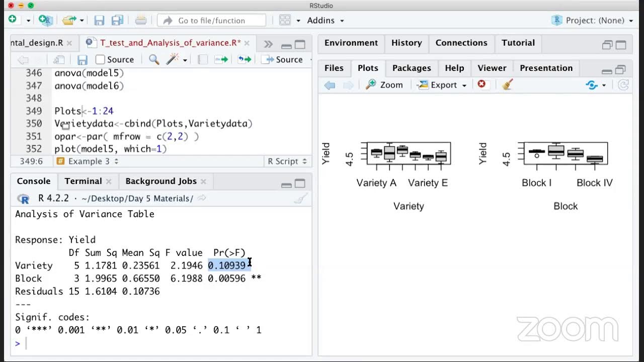Open the History tab
This screenshot has width=644, height=362.
(407, 43)
